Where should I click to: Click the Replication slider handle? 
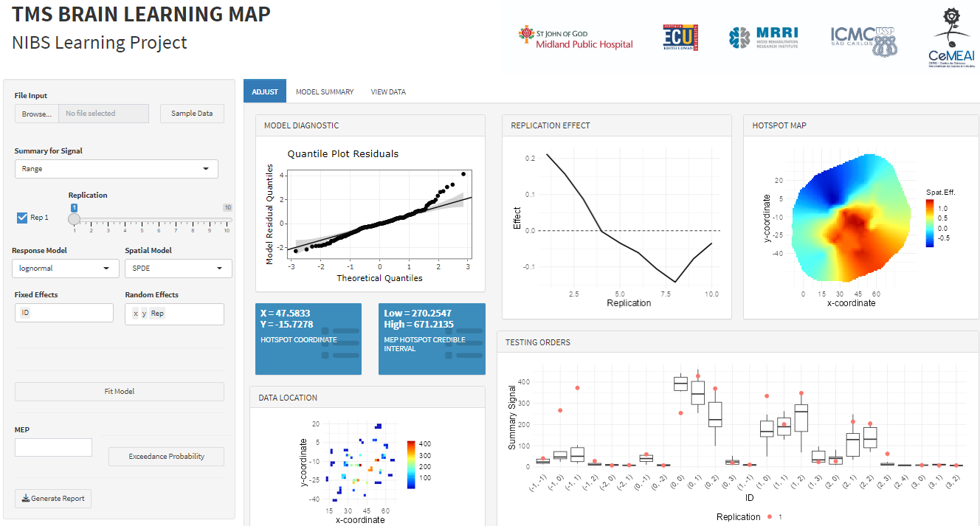click(x=74, y=219)
